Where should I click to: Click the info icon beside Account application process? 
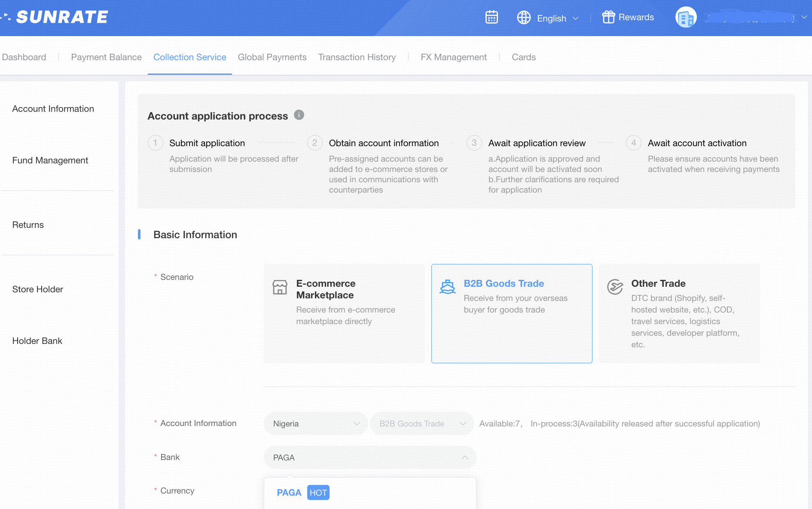click(299, 115)
